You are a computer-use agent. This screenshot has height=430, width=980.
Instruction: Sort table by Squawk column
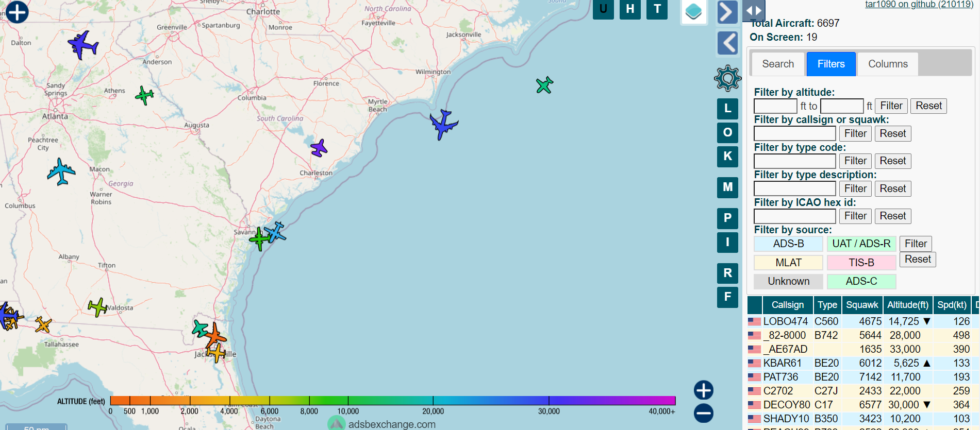coord(862,305)
